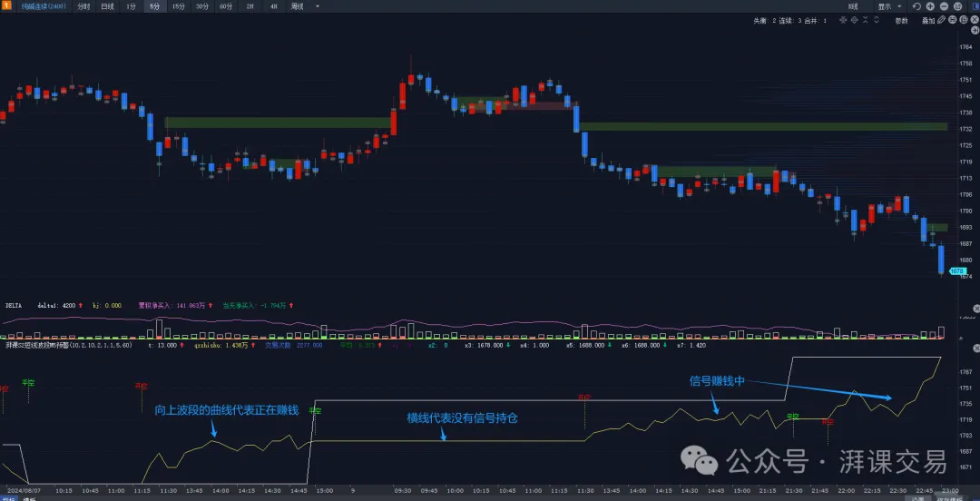Click the pop-out window icon
This screenshot has width=980, height=501.
(957, 6)
